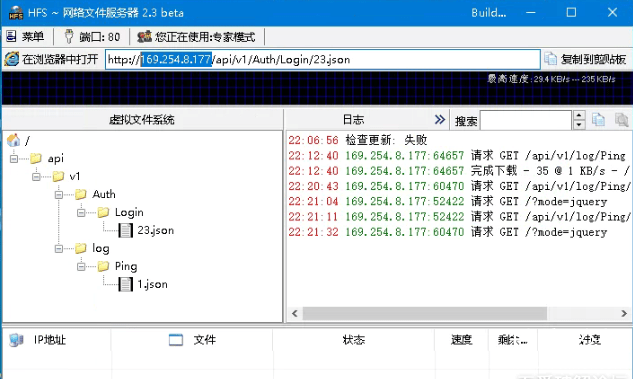Click log entry at 22:21:04

pyautogui.click(x=448, y=201)
